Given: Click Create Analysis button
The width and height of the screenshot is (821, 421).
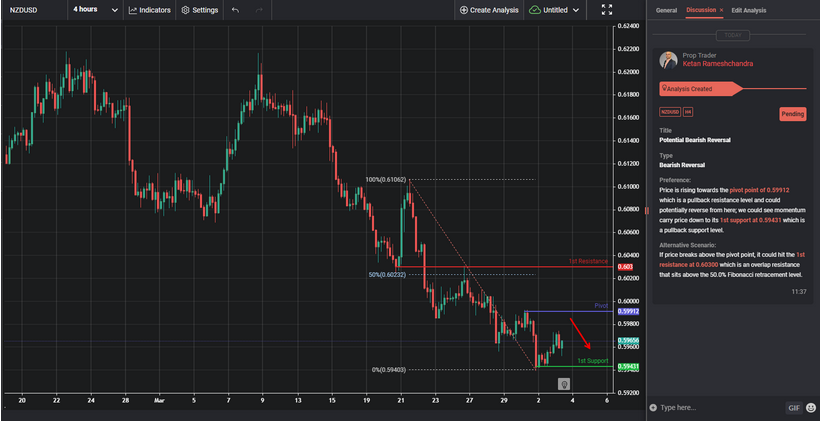Looking at the screenshot, I should [x=489, y=10].
